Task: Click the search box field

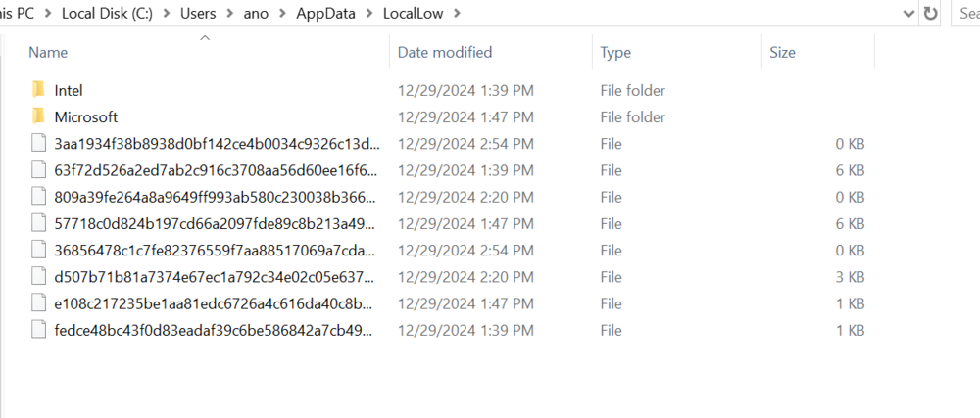Action: click(965, 14)
